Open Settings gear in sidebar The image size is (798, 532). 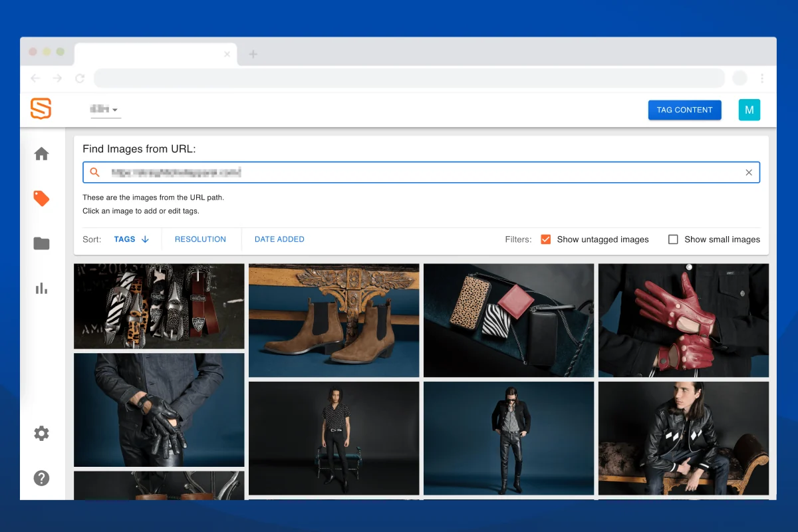(x=41, y=434)
